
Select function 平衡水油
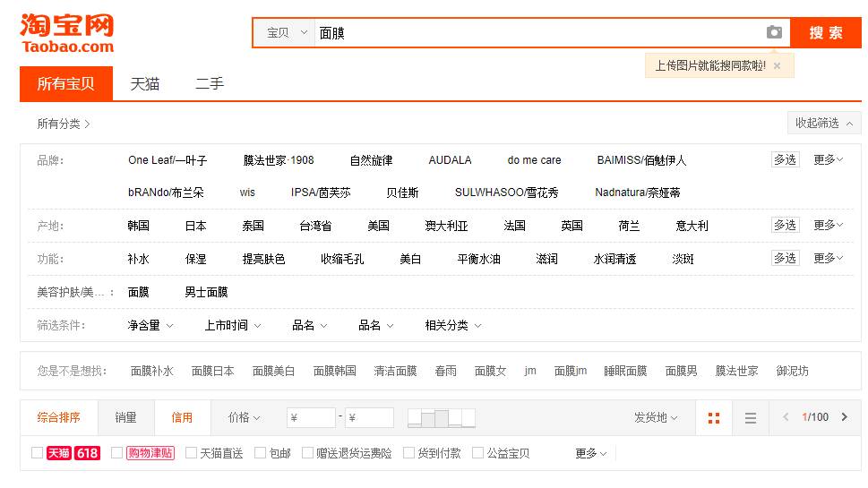click(x=479, y=259)
